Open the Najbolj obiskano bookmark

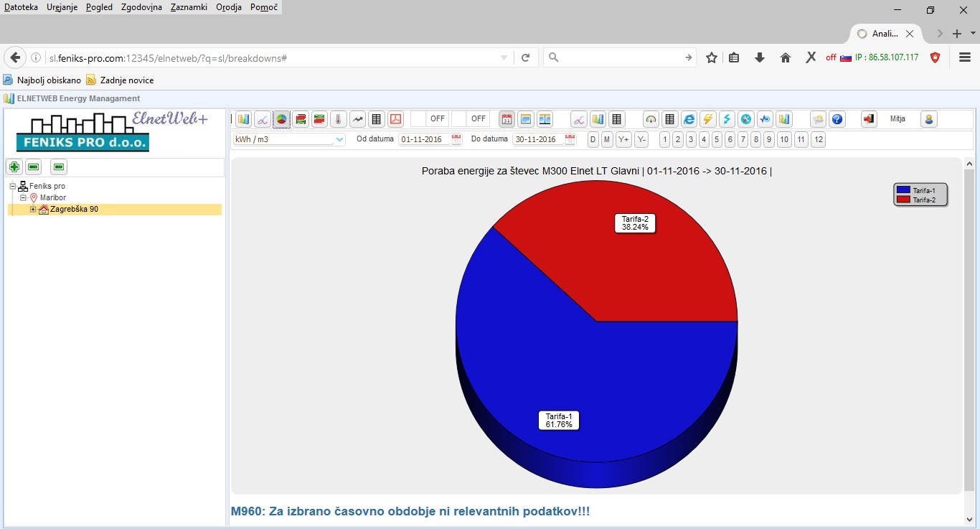(43, 80)
